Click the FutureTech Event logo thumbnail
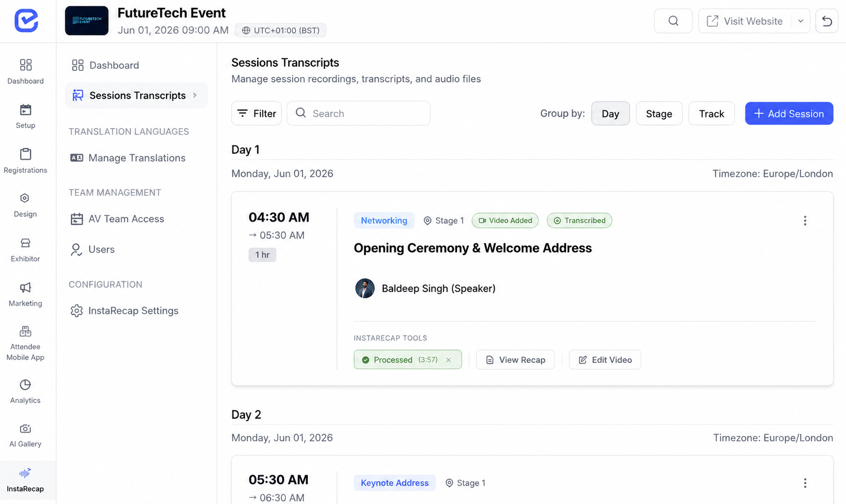Screen dimensions: 846x504 [86, 21]
